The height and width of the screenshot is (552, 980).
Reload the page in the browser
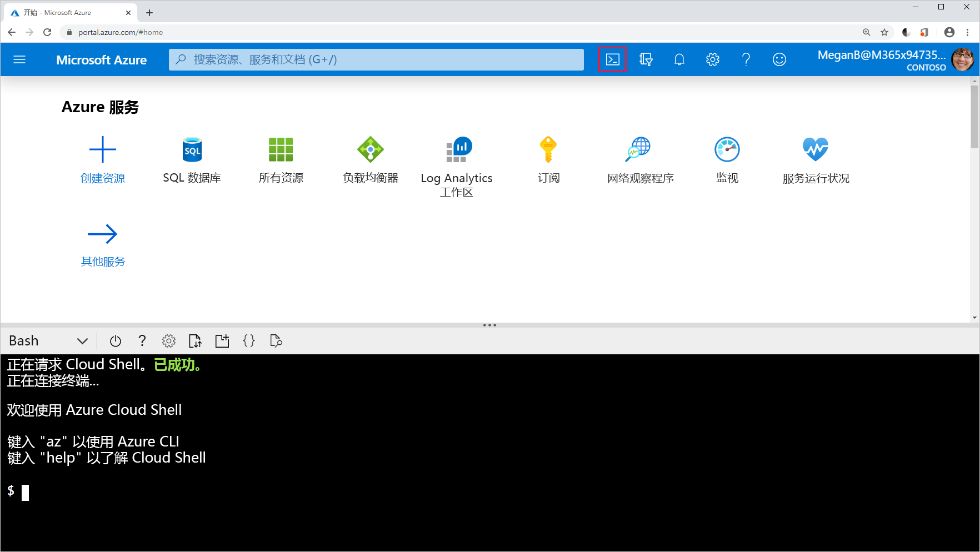click(47, 32)
